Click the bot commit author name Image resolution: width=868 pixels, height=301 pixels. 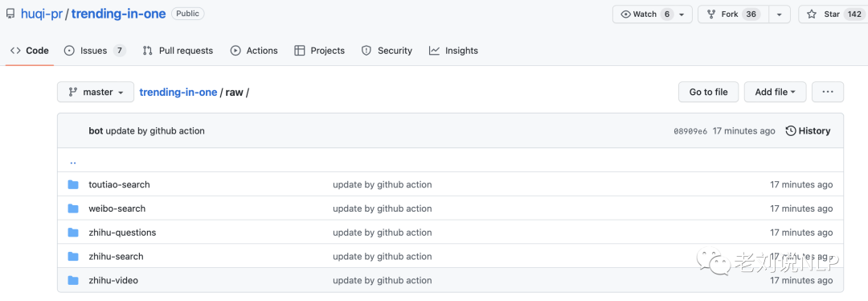click(96, 131)
